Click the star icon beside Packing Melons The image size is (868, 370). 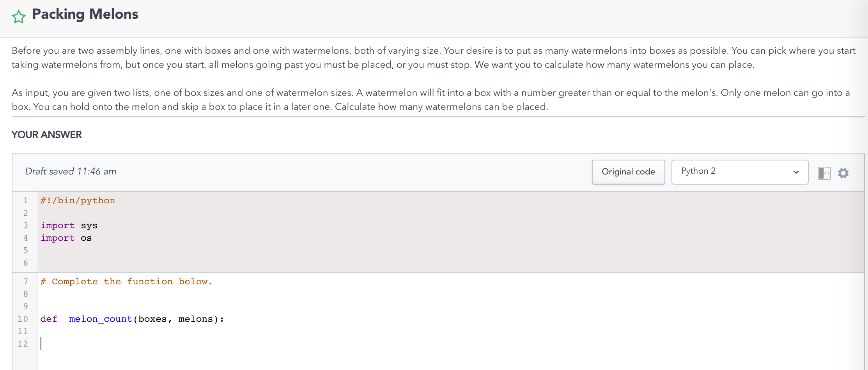[x=18, y=16]
